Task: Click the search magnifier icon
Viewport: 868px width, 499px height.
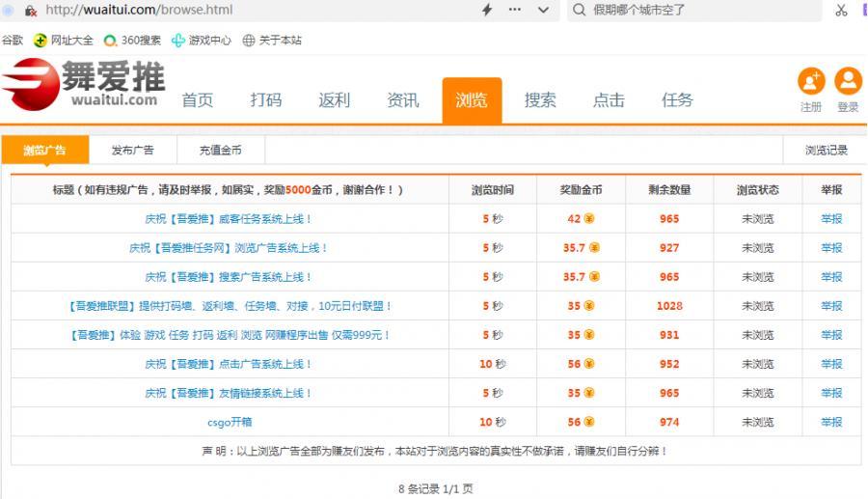Action: coord(579,10)
